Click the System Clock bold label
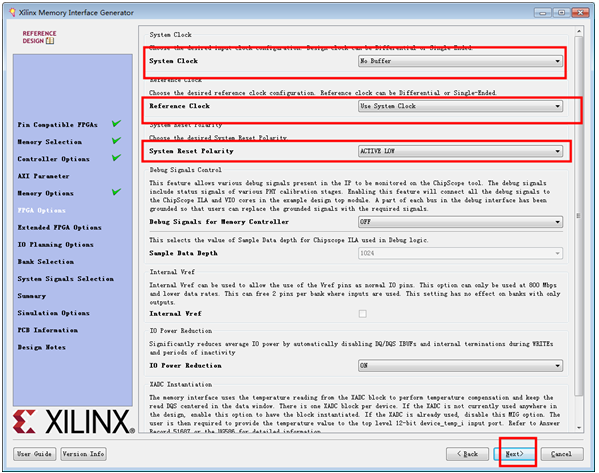599x473 pixels. pos(173,61)
